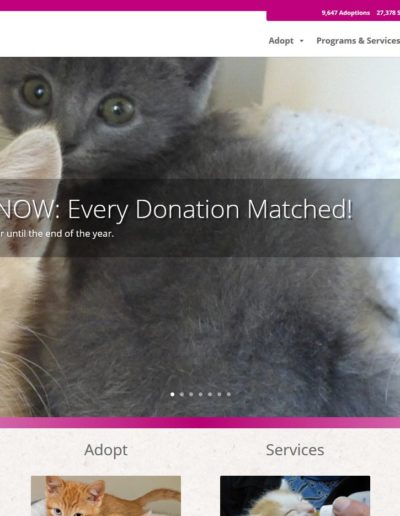Open the Adopt navigation menu
400x516 pixels.
click(281, 41)
